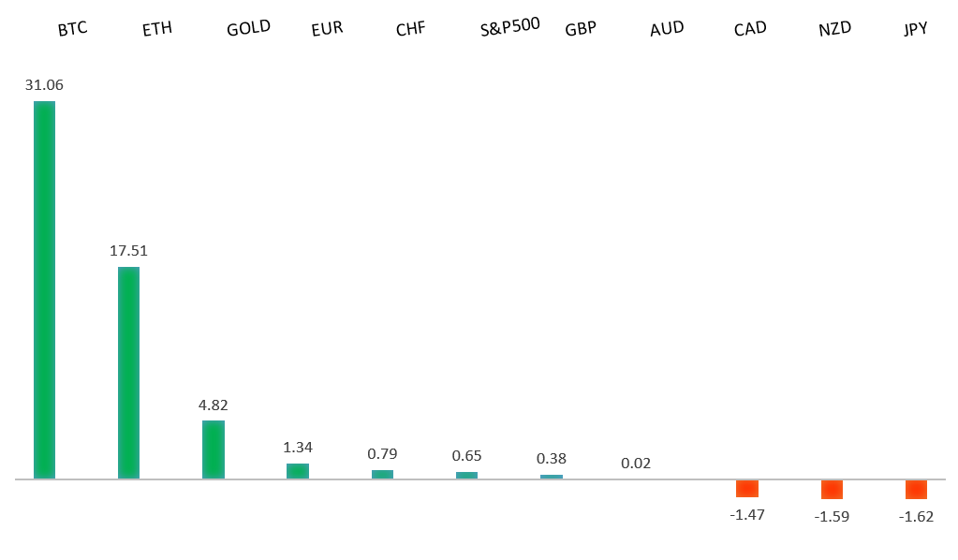This screenshot has height=560, width=958.
Task: Select the green ETH bar
Action: click(128, 373)
